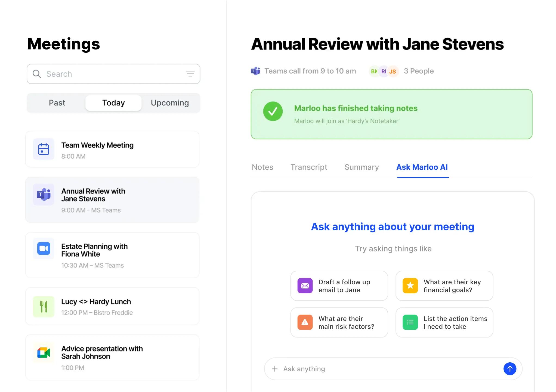Click the calendar icon for Team Weekly Meeting
Viewport: 556px width, 392px height.
[44, 149]
